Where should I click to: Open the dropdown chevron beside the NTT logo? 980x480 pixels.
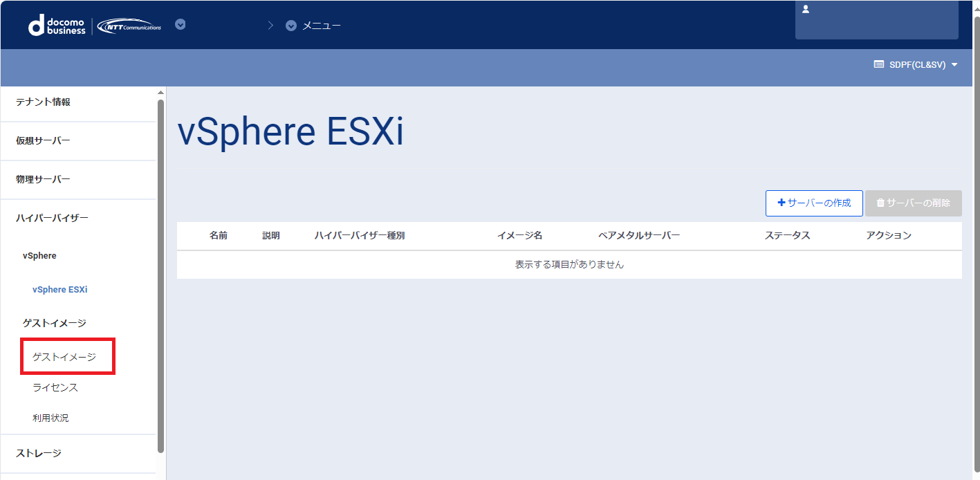pyautogui.click(x=181, y=24)
